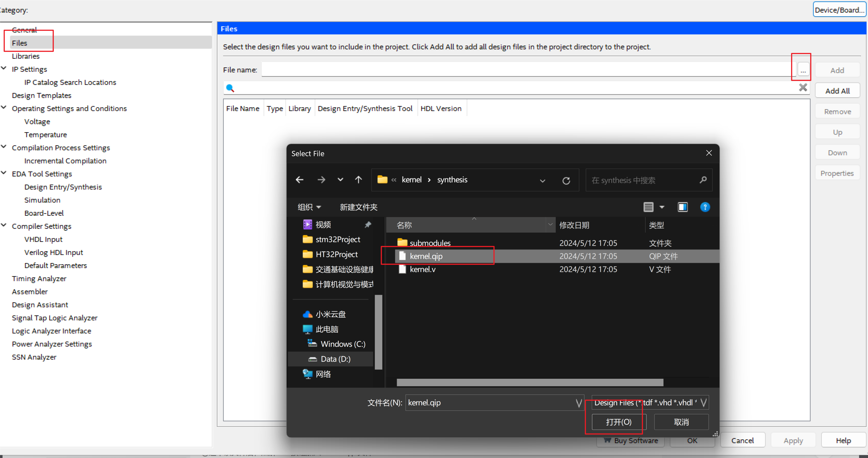Unpin 视频 using the pin icon
Image resolution: width=868 pixels, height=458 pixels.
click(368, 225)
